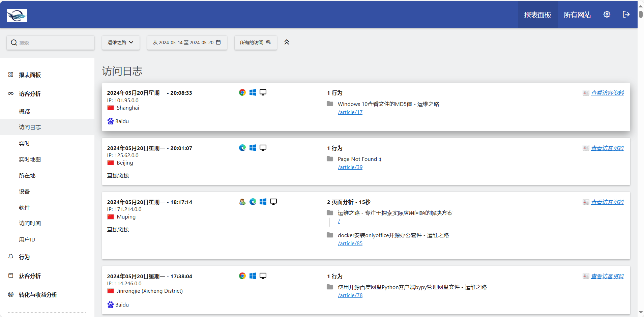The width and height of the screenshot is (644, 317).
Task: Click desktop device icon in 18:17:14 visit
Action: point(273,202)
